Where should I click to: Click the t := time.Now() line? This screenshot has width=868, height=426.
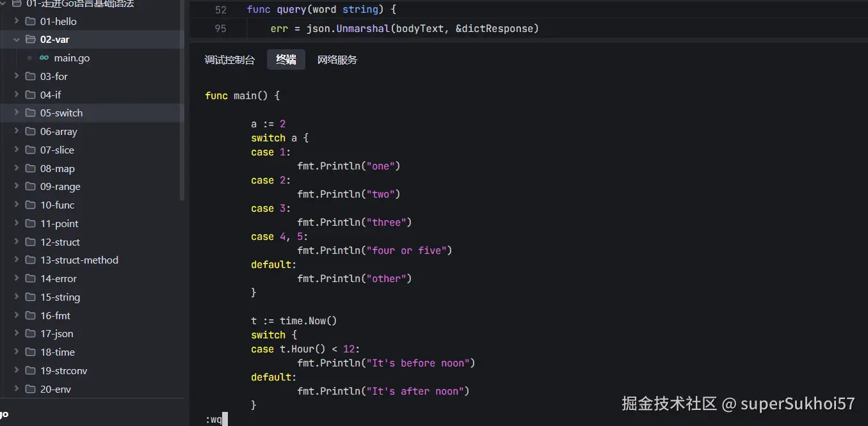tap(294, 321)
